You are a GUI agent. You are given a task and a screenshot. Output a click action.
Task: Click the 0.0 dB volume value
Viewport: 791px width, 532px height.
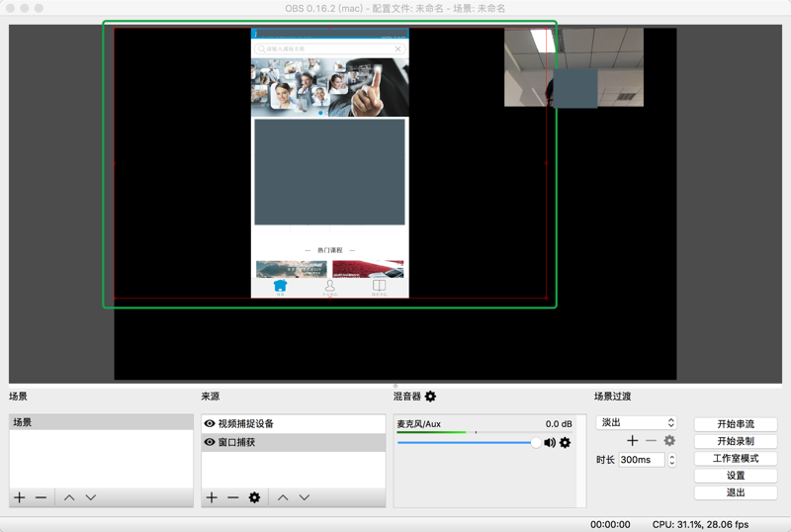coord(559,424)
